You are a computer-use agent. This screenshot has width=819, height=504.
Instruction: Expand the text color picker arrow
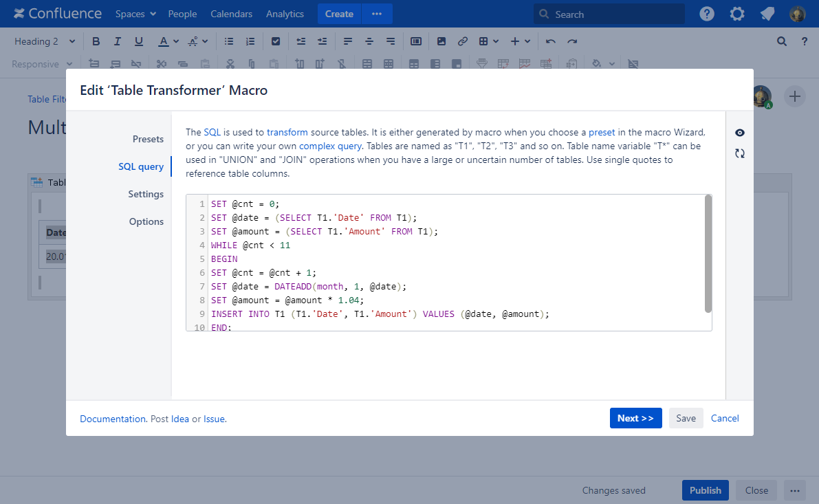tap(176, 41)
